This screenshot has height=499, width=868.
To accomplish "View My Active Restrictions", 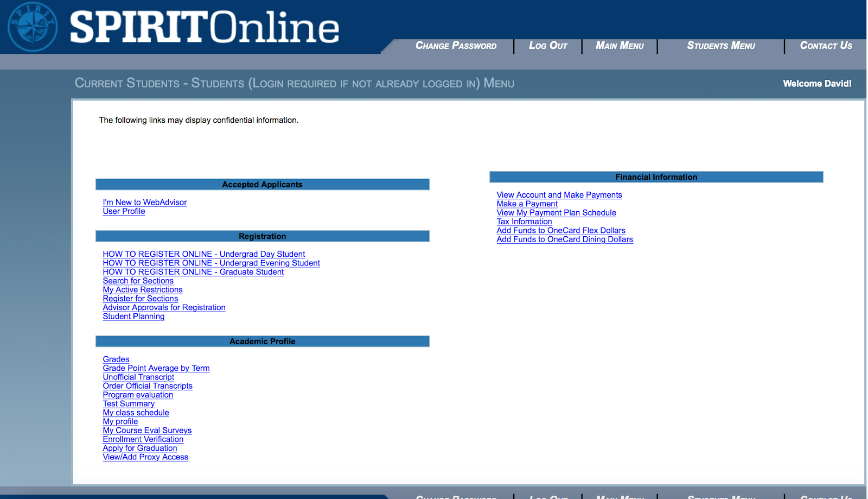I will click(x=143, y=290).
